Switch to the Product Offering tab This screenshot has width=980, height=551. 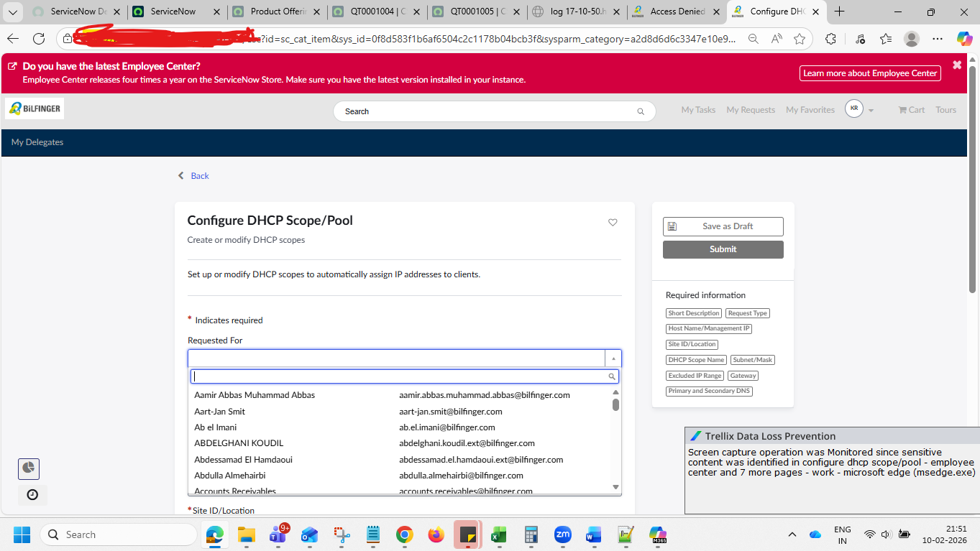(x=278, y=11)
